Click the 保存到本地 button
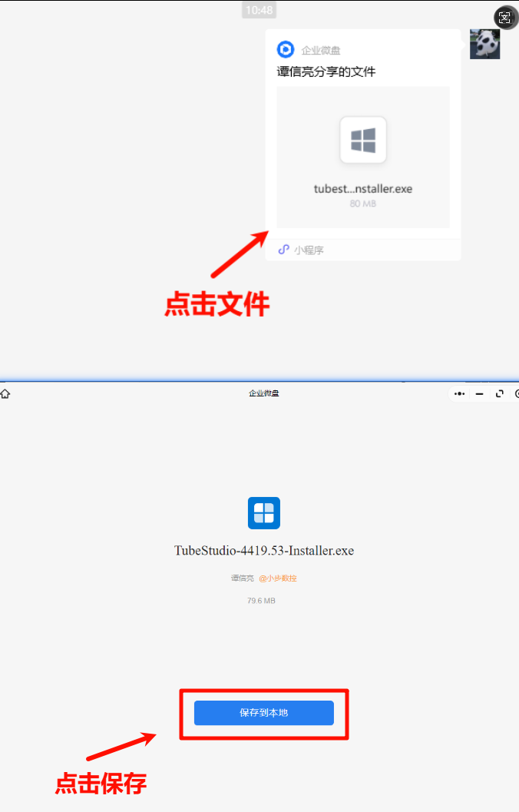The width and height of the screenshot is (519, 812). (264, 713)
